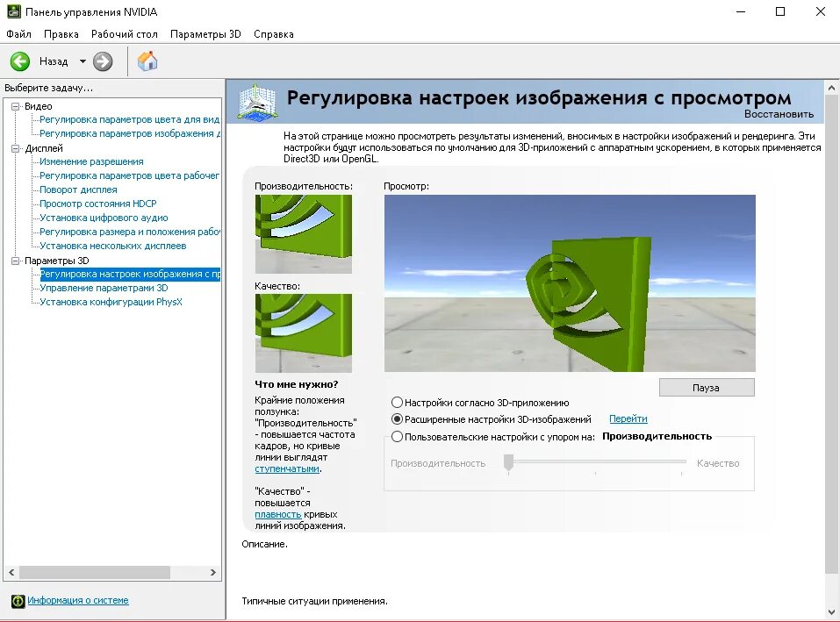This screenshot has width=840, height=622.
Task: Click the task tree's right scroll arrow
Action: click(212, 572)
